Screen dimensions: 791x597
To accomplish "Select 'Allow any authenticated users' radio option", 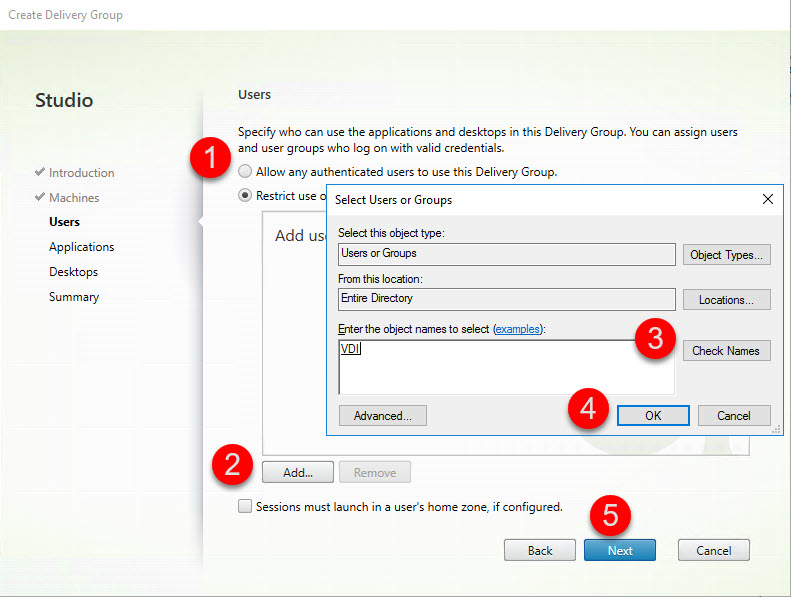I will pos(245,172).
